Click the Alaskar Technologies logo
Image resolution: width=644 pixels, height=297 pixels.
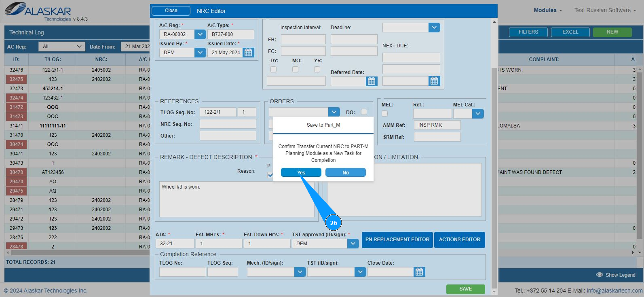point(38,12)
